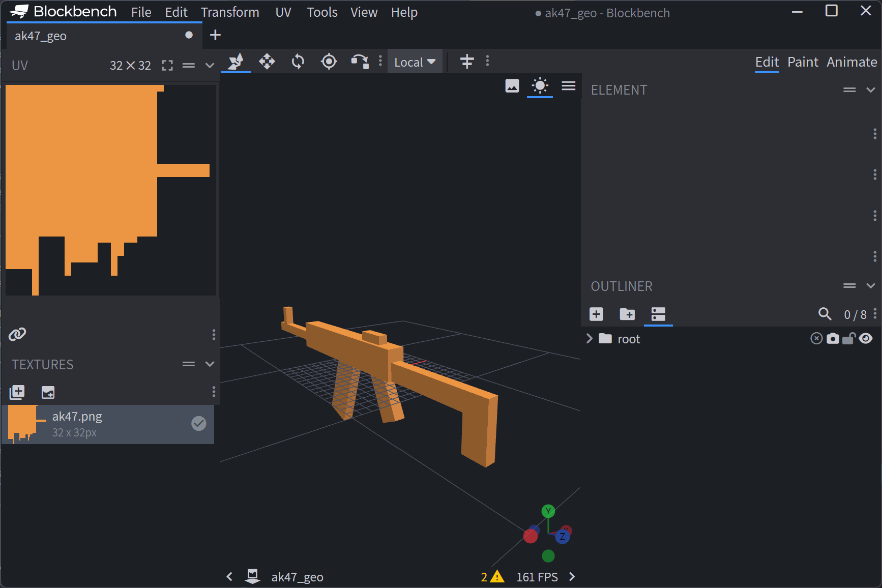Click the viewport background image icon
The width and height of the screenshot is (882, 588).
(x=512, y=86)
